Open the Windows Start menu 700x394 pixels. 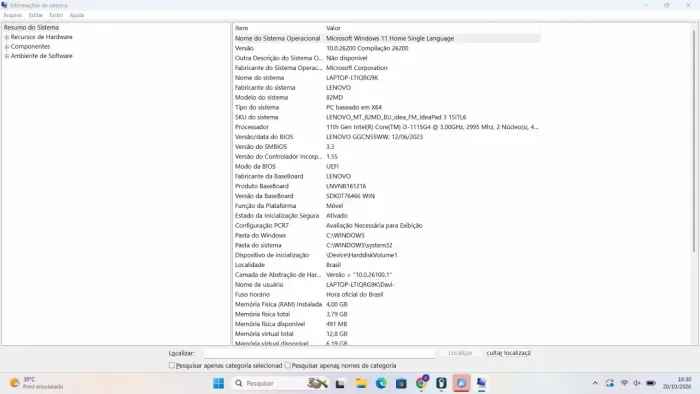(x=218, y=383)
